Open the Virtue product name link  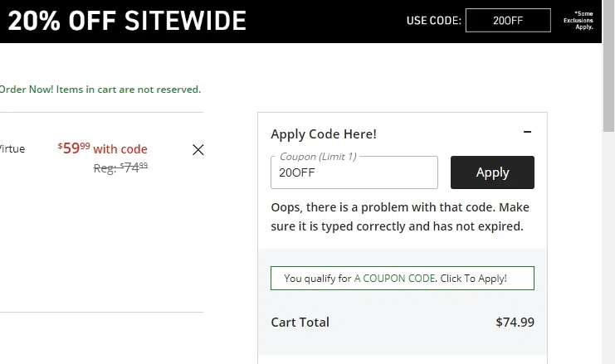click(x=12, y=149)
